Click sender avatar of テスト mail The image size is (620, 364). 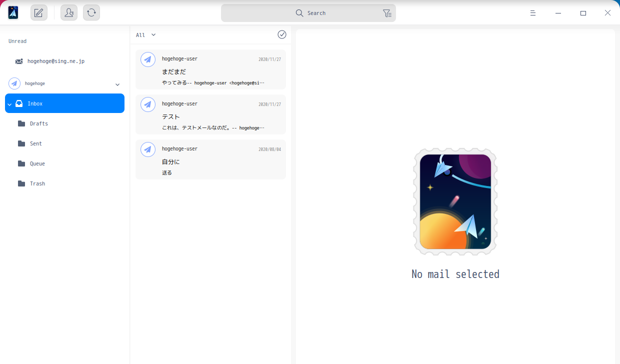point(147,104)
